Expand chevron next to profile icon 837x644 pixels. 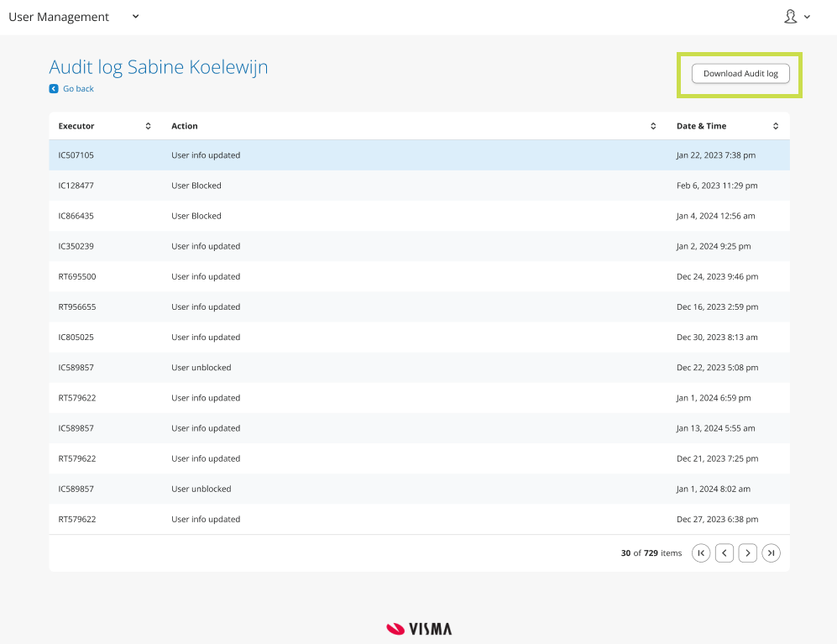click(x=807, y=17)
